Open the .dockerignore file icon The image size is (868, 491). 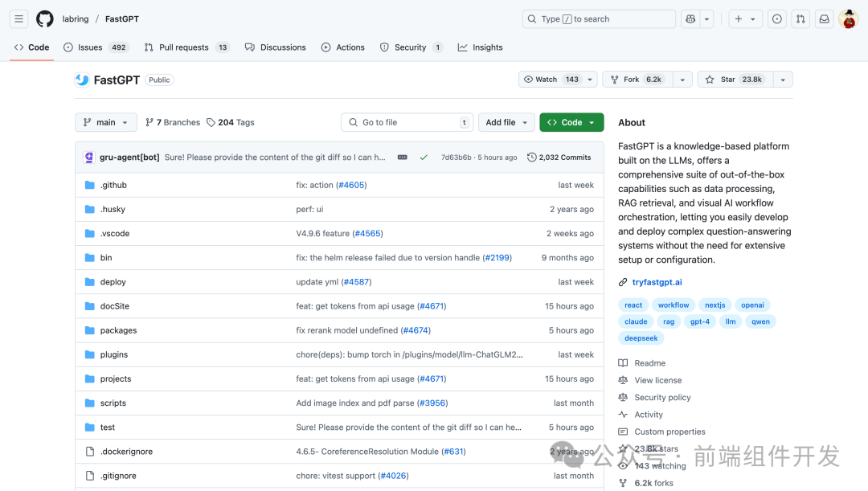click(x=90, y=452)
